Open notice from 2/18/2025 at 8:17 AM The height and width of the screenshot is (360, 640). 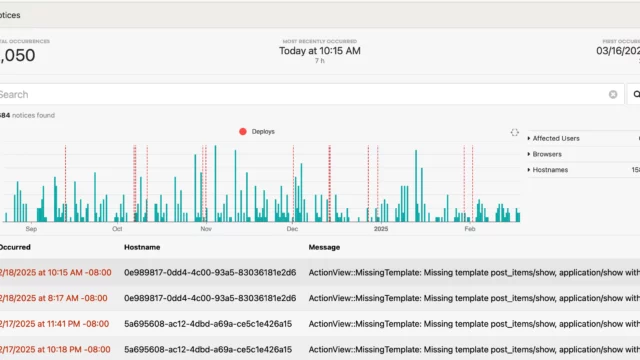[53, 298]
